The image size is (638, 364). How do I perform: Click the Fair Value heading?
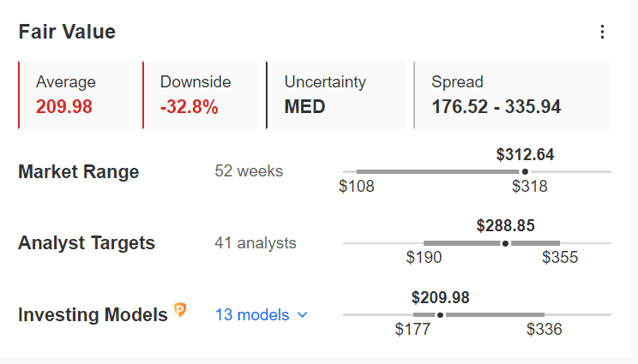tap(67, 32)
